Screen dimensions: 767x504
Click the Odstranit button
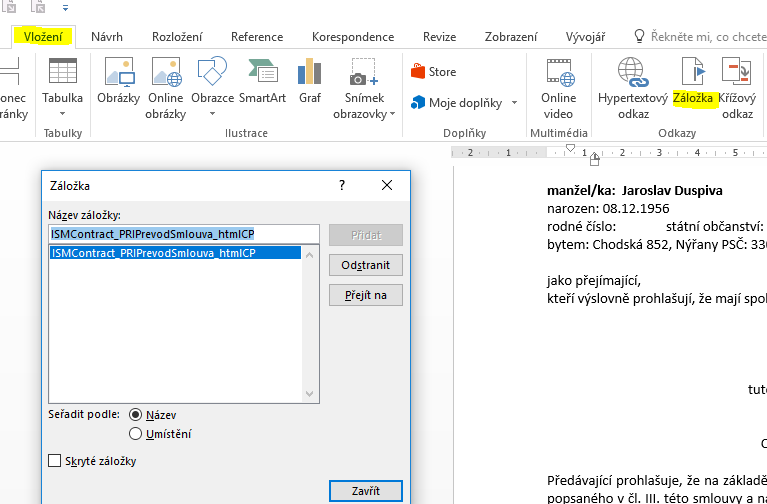pos(365,265)
